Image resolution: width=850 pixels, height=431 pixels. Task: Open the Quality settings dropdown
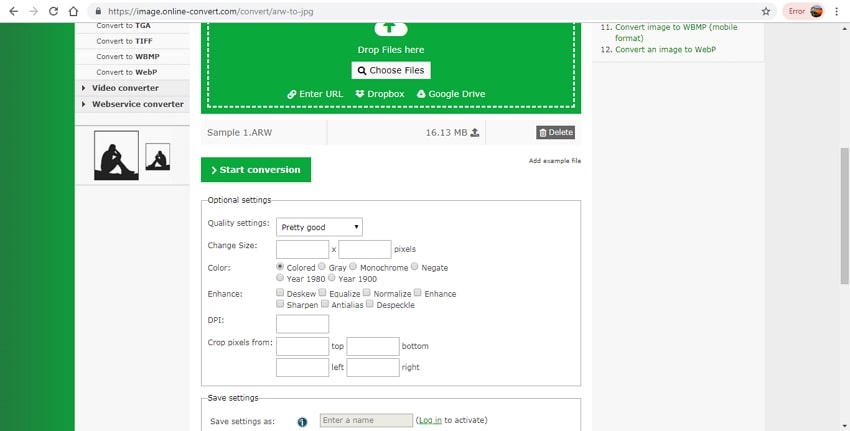319,227
